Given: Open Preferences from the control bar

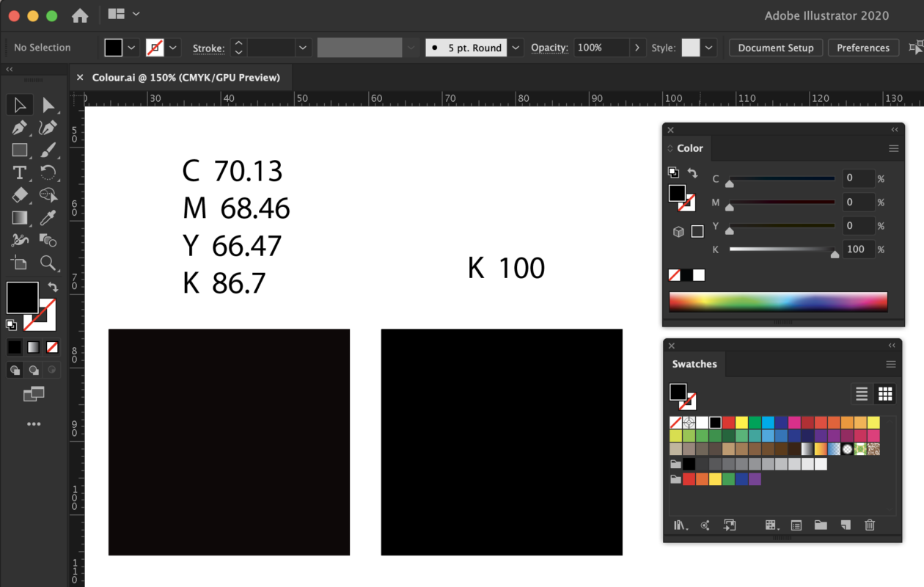Looking at the screenshot, I should (863, 48).
